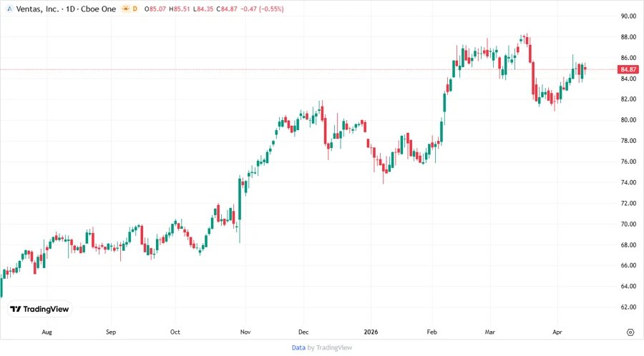Click the 86.00 price axis label
Viewport: 644px width, 356px height.
[x=628, y=58]
